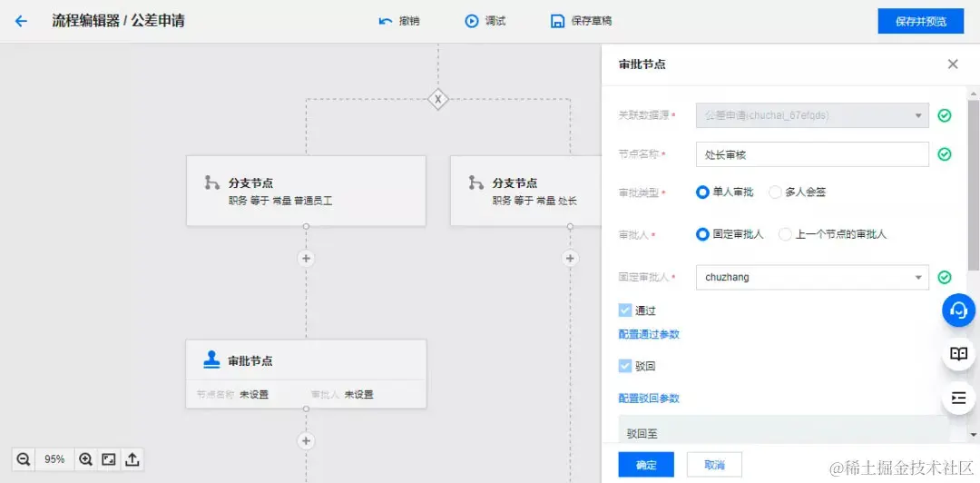Add node below the canvas 审批节点 card
The height and width of the screenshot is (483, 980).
tap(306, 441)
